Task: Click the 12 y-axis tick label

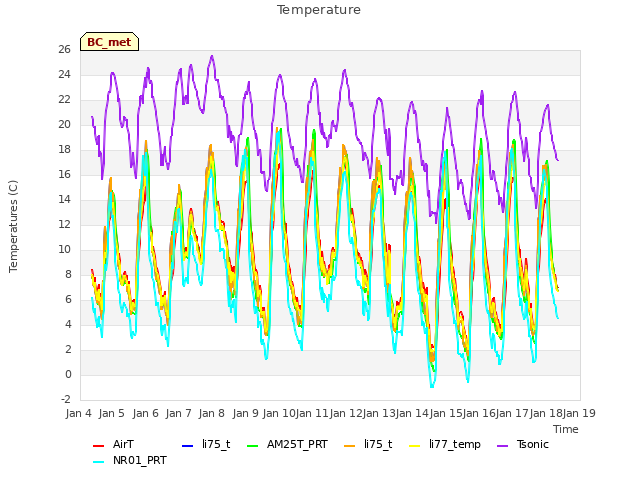Action: 64,224
